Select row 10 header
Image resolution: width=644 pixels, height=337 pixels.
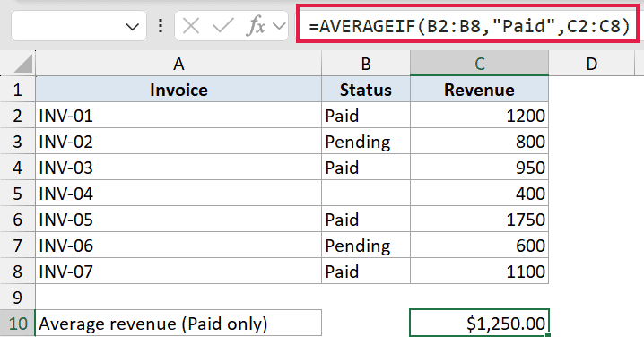coord(18,324)
